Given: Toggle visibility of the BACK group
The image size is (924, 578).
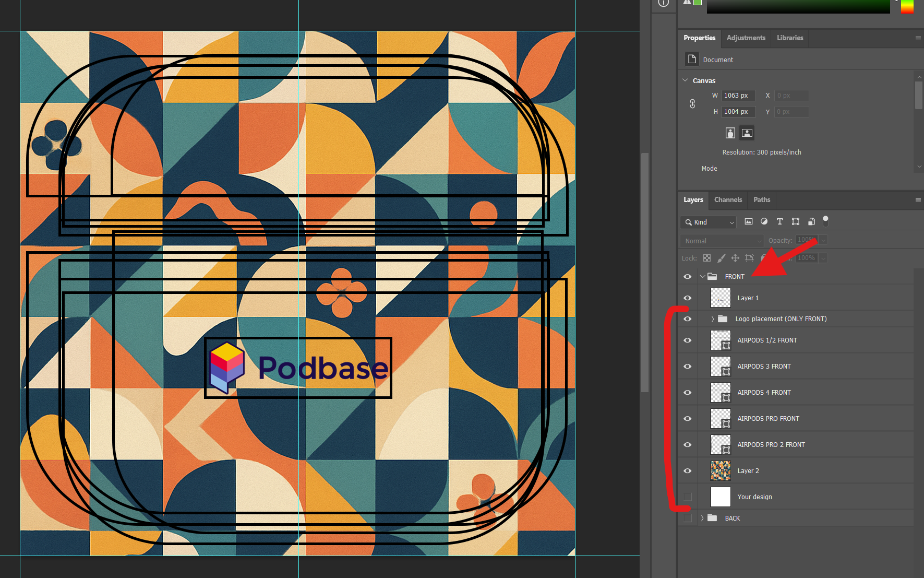Looking at the screenshot, I should pos(688,518).
